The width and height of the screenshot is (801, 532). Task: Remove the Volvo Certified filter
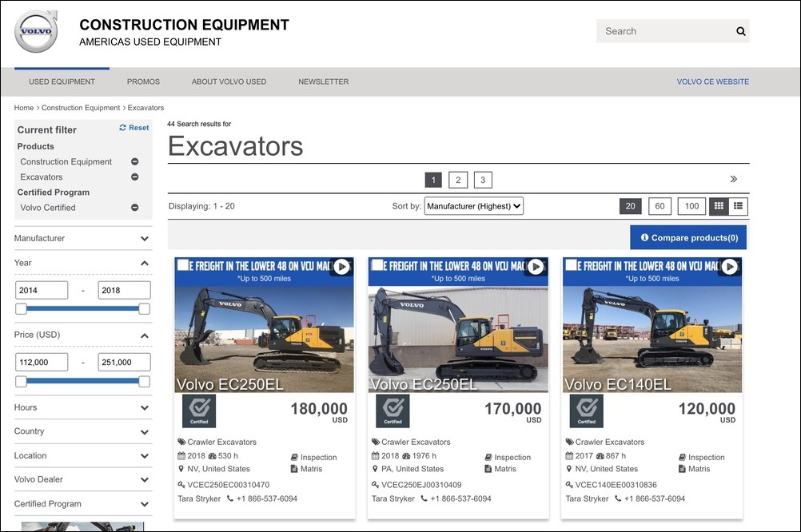pos(135,208)
